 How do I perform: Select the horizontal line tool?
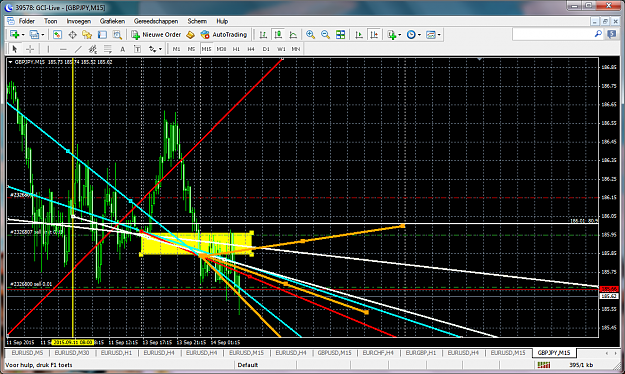[x=63, y=49]
